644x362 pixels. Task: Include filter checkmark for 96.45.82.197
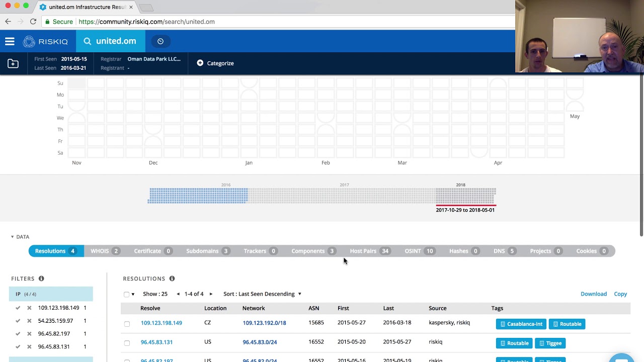pos(18,334)
